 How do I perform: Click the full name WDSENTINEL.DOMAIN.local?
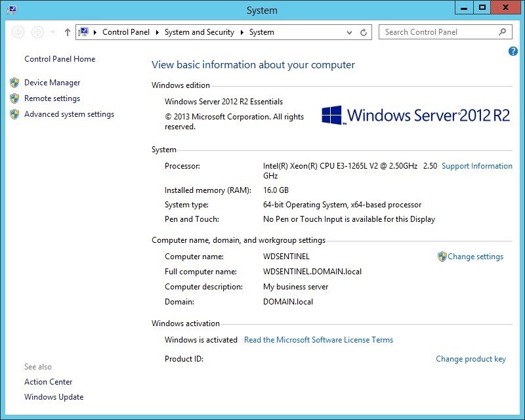click(312, 272)
